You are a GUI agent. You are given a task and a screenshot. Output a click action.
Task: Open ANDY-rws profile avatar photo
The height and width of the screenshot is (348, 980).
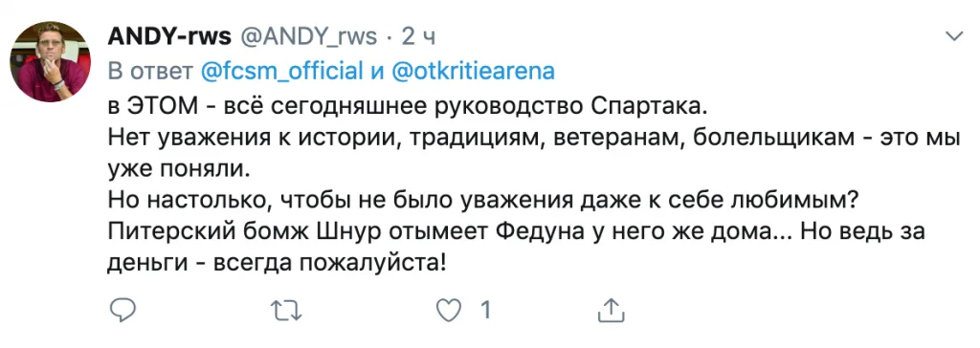50,61
